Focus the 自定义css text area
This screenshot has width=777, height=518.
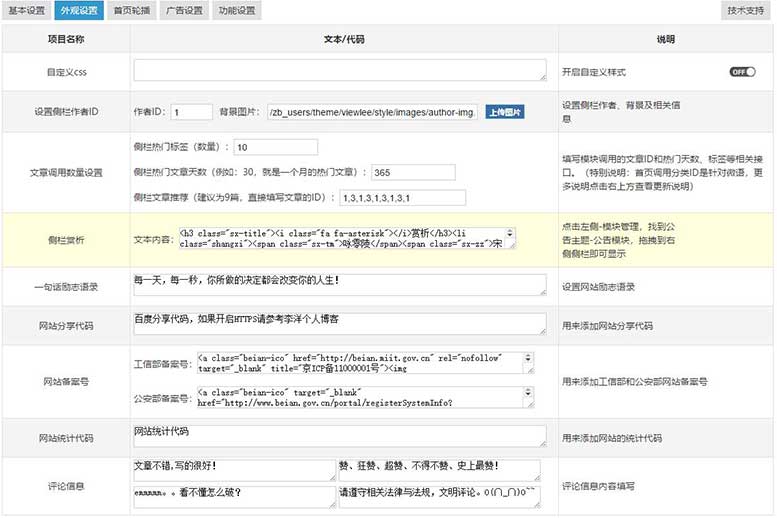click(x=340, y=71)
